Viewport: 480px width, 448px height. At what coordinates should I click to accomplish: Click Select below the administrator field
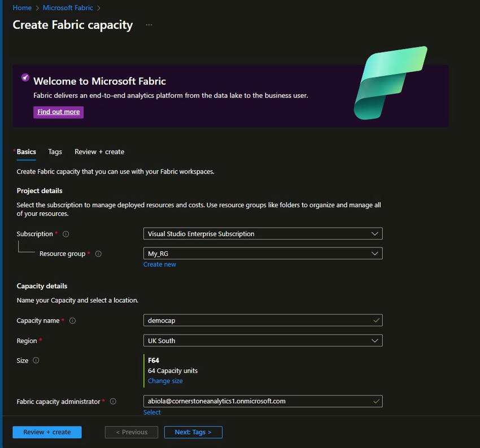click(152, 412)
